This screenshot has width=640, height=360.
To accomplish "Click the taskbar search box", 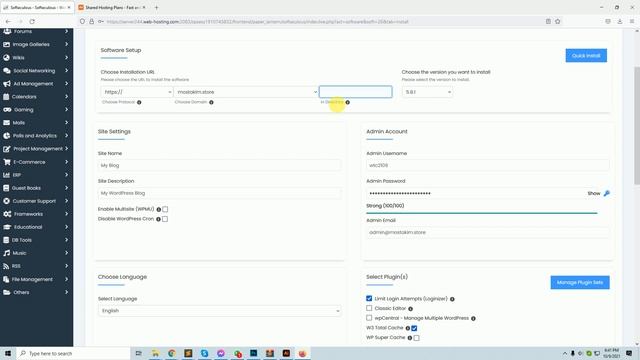I will pos(73,353).
